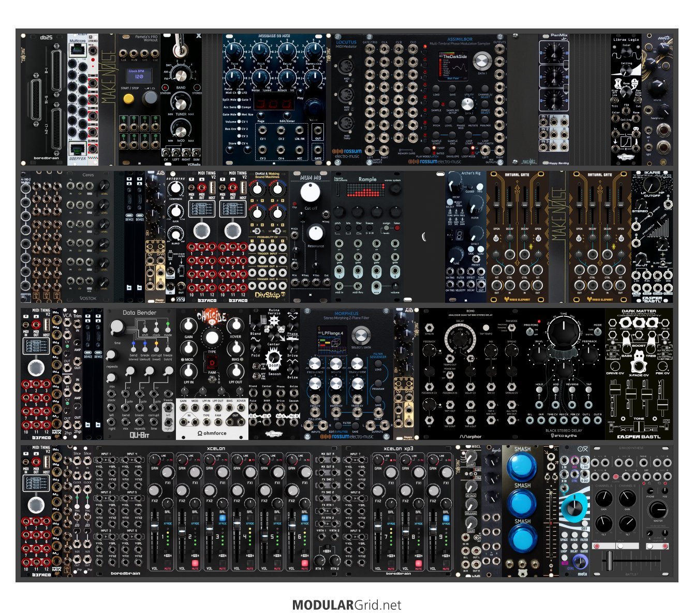Click the Edit/Enter button on Modbase 09

pos(287,114)
